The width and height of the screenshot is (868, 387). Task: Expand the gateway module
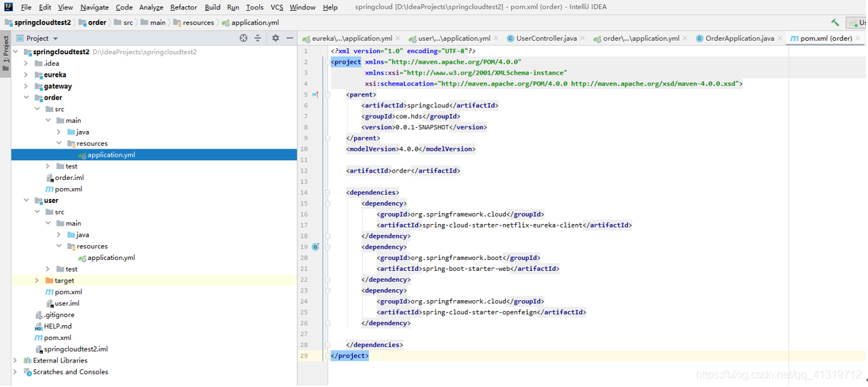27,86
